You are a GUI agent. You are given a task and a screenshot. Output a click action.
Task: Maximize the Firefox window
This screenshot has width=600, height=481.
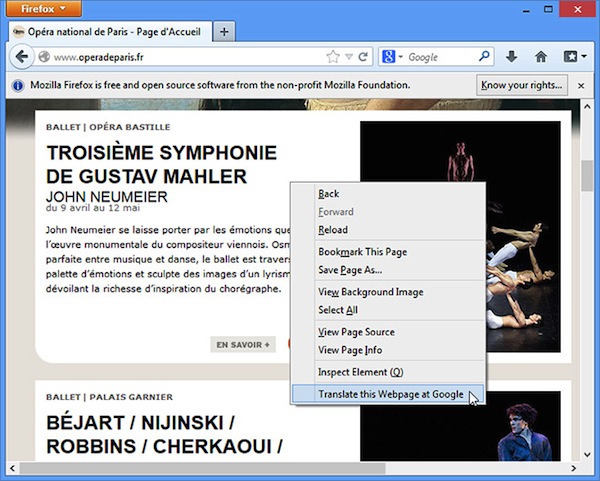click(548, 9)
